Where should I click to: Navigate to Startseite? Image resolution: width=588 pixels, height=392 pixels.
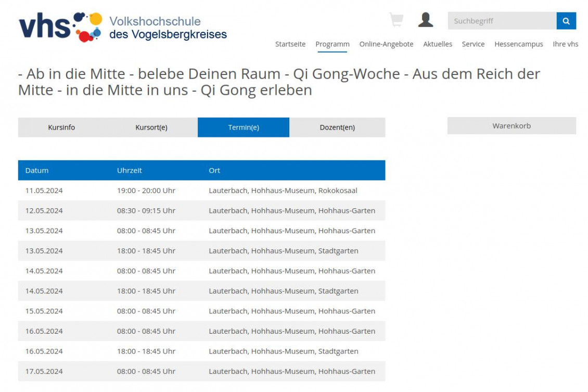(290, 44)
